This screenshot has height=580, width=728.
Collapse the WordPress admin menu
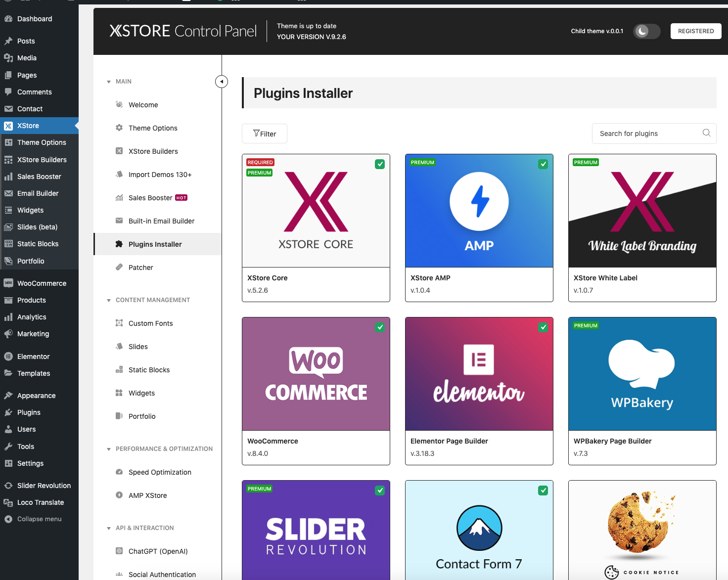click(x=39, y=519)
